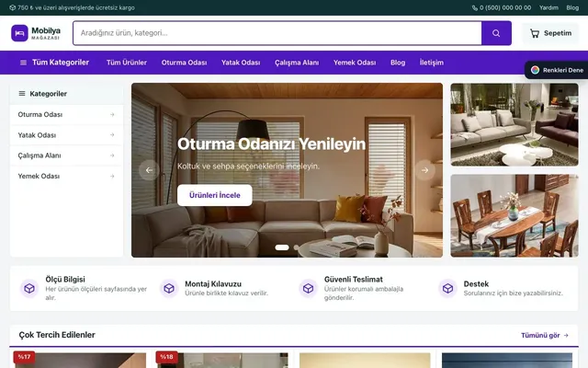
Task: Click the Yardım link in the top bar
Action: tap(548, 7)
